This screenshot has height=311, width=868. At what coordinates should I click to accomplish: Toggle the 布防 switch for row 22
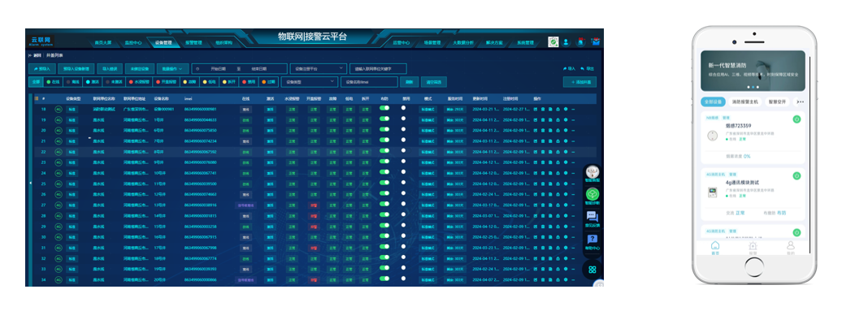pyautogui.click(x=384, y=150)
